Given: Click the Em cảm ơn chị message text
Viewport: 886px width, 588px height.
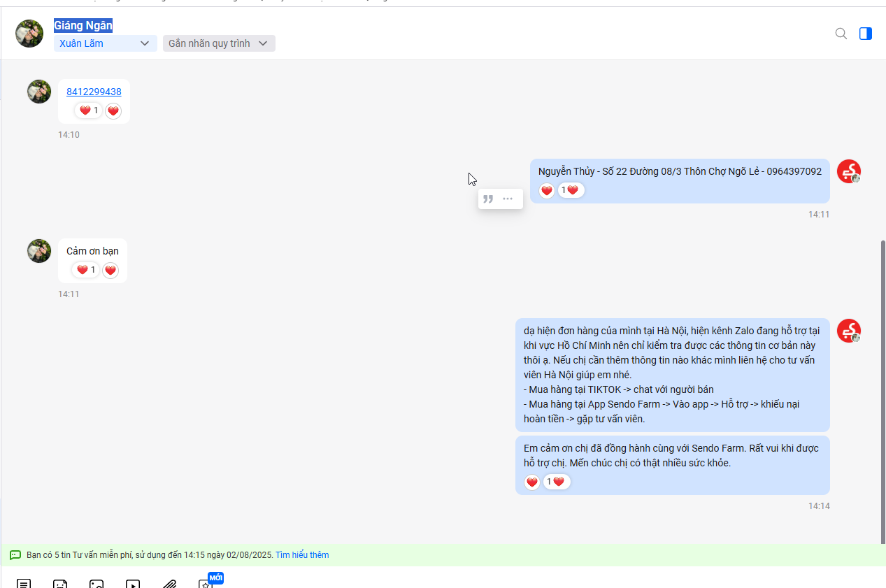Looking at the screenshot, I should pos(671,455).
